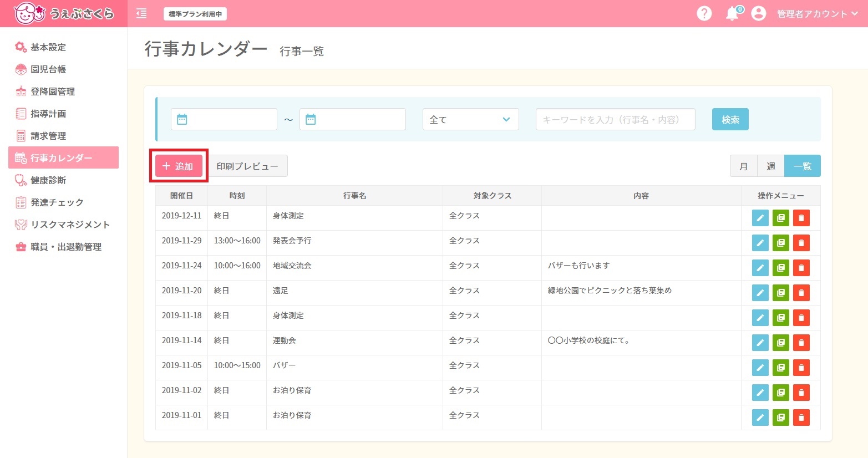
Task: Expand the 管理者アカウント account menu
Action: (x=816, y=14)
